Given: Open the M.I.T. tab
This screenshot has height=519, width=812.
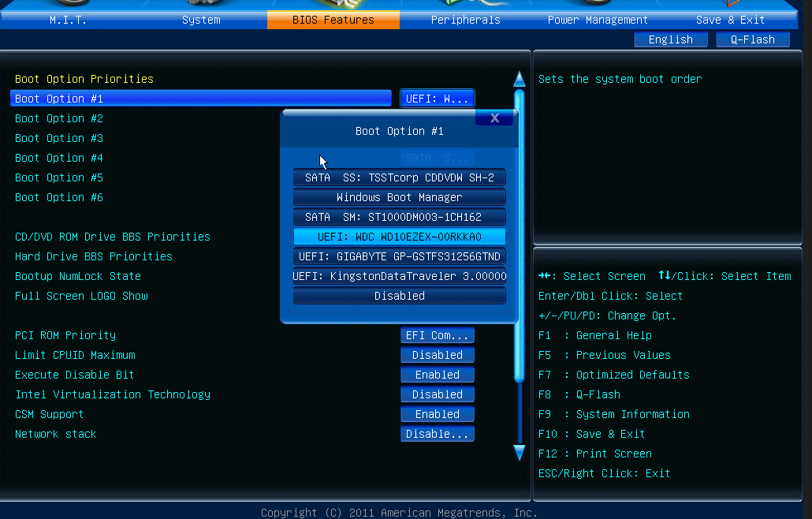Looking at the screenshot, I should pos(68,20).
